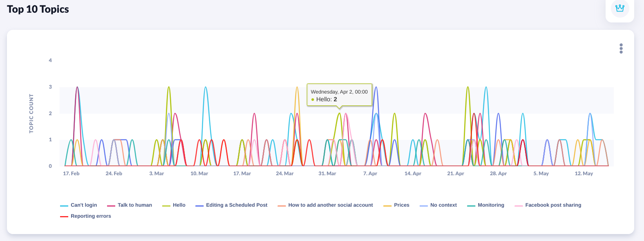644x241 pixels.
Task: Click the Topic Count axis title
Action: point(31,114)
